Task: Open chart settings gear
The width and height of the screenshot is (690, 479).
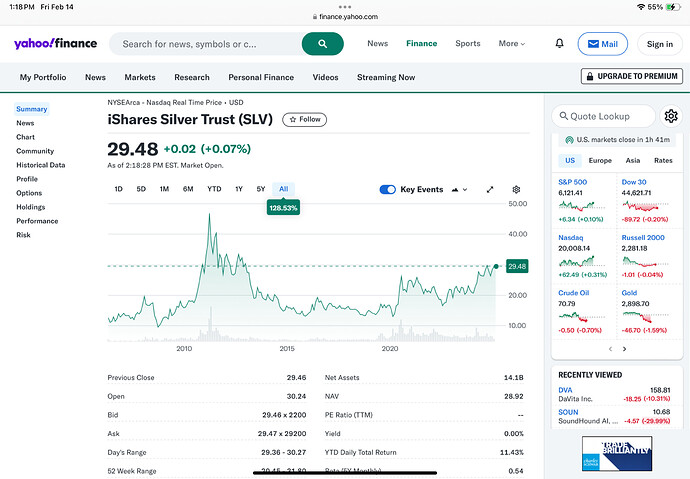Action: pos(516,190)
